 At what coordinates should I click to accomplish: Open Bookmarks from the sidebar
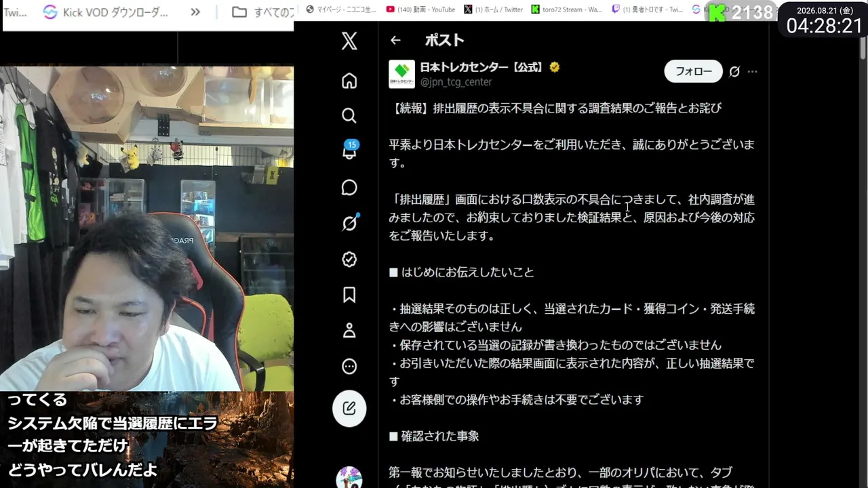tap(349, 295)
